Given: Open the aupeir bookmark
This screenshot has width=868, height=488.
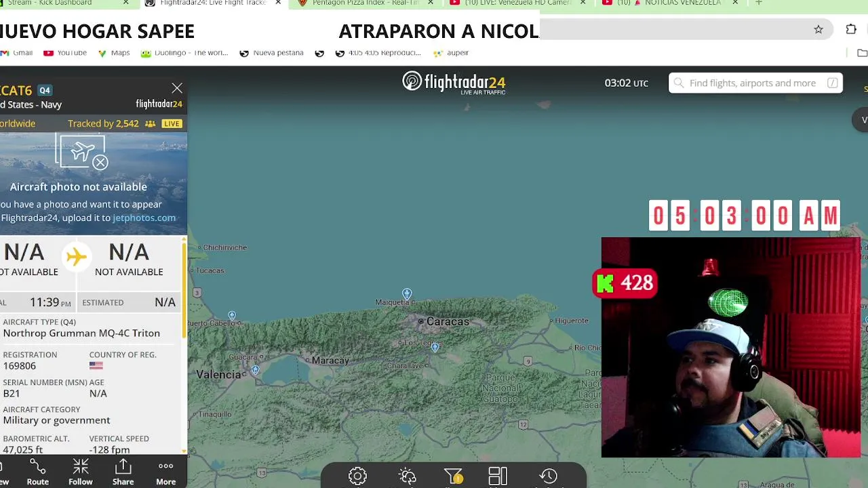Looking at the screenshot, I should (x=451, y=53).
